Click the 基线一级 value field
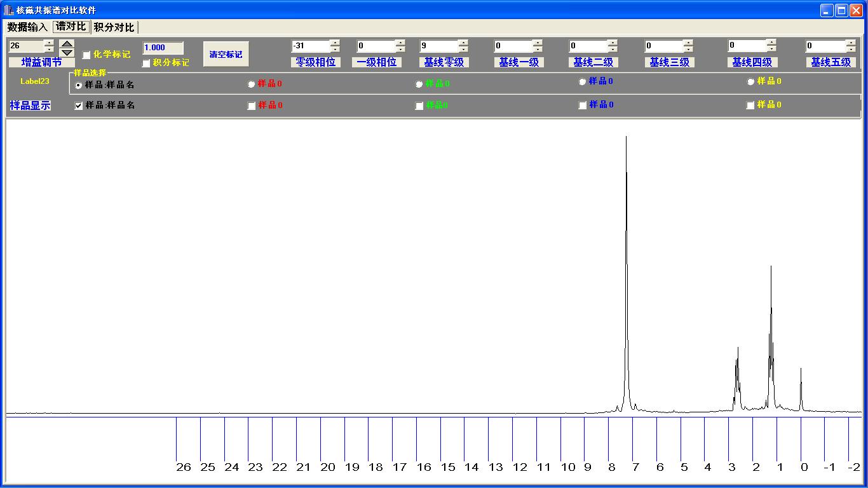 coord(513,46)
